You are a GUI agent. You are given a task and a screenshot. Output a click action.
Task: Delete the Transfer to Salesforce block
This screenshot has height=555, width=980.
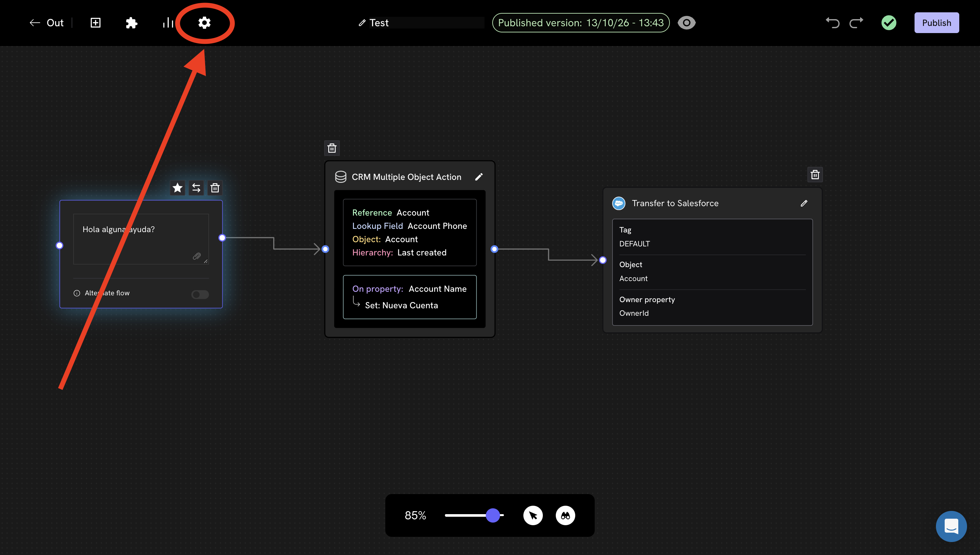pos(815,175)
